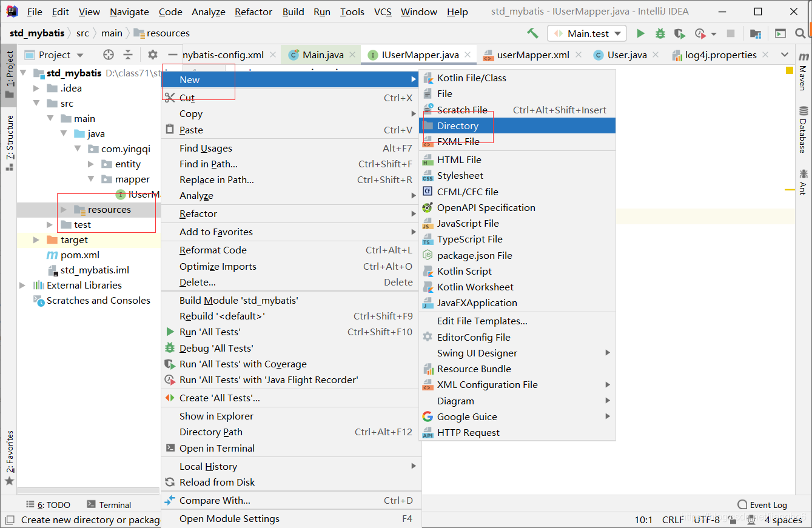
Task: Select pom.xml in project tree
Action: [79, 255]
